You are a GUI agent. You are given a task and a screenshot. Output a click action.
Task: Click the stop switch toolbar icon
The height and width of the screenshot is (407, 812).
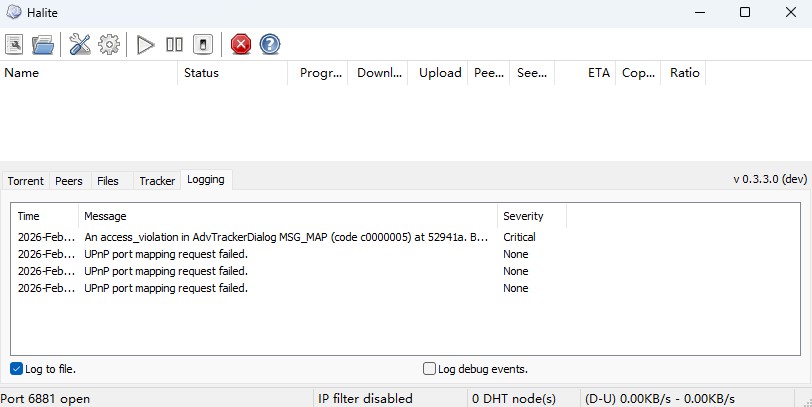tap(203, 44)
